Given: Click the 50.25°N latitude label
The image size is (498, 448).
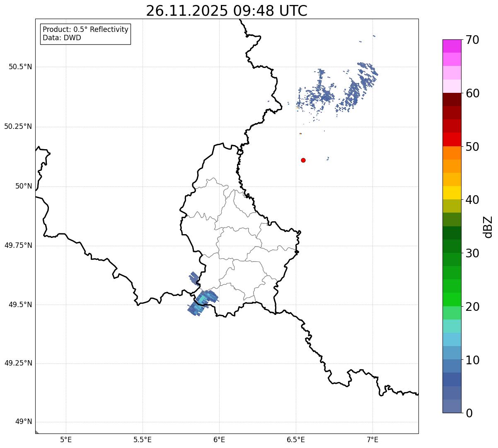Looking at the screenshot, I should (18, 126).
